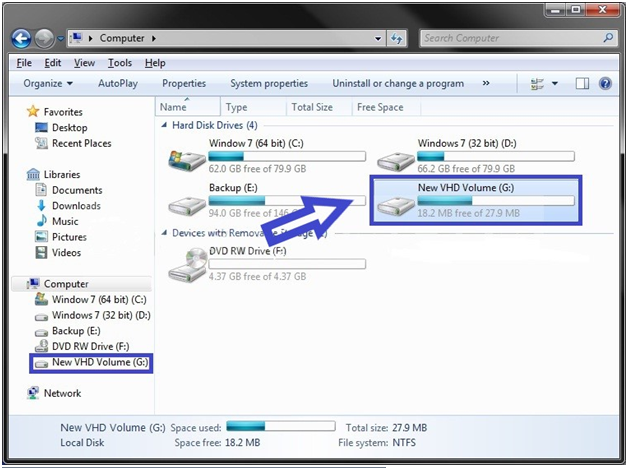Open Backup (E:) in sidebar tree

(76, 331)
